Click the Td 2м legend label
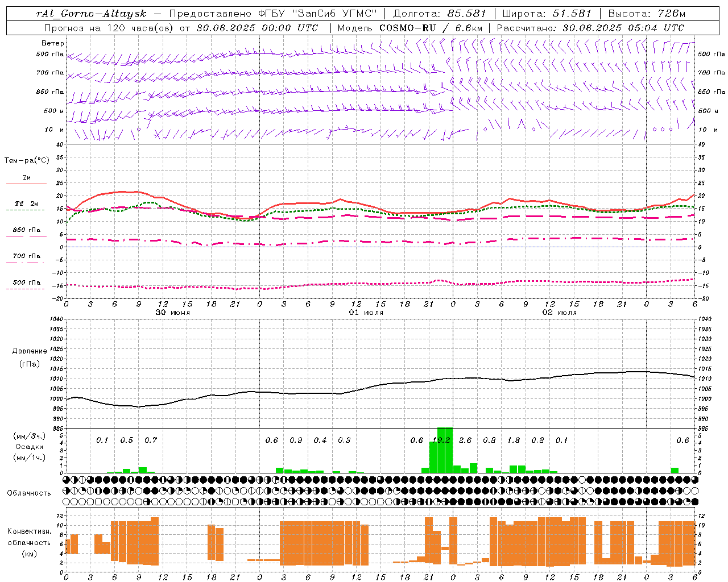 tap(27, 203)
